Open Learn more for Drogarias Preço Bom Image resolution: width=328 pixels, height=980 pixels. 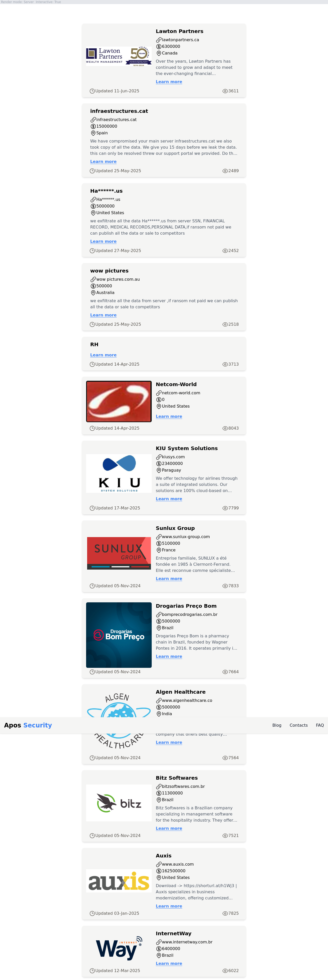[169, 657]
